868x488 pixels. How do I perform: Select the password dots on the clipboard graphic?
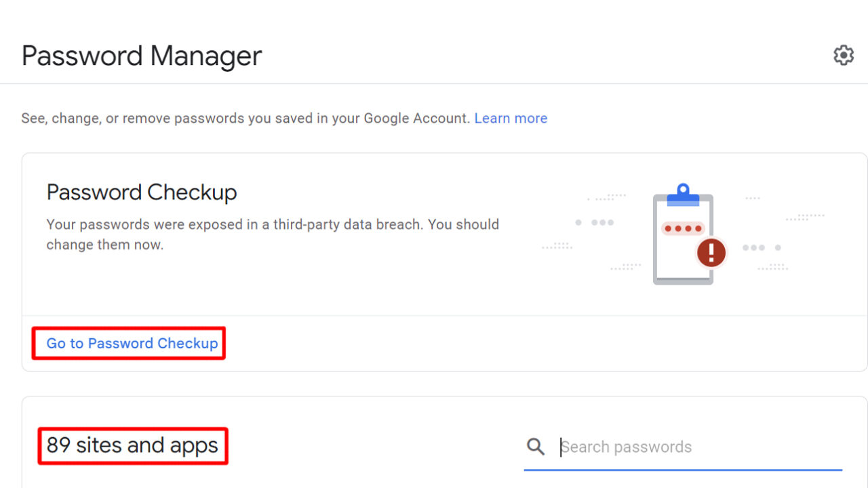(683, 228)
